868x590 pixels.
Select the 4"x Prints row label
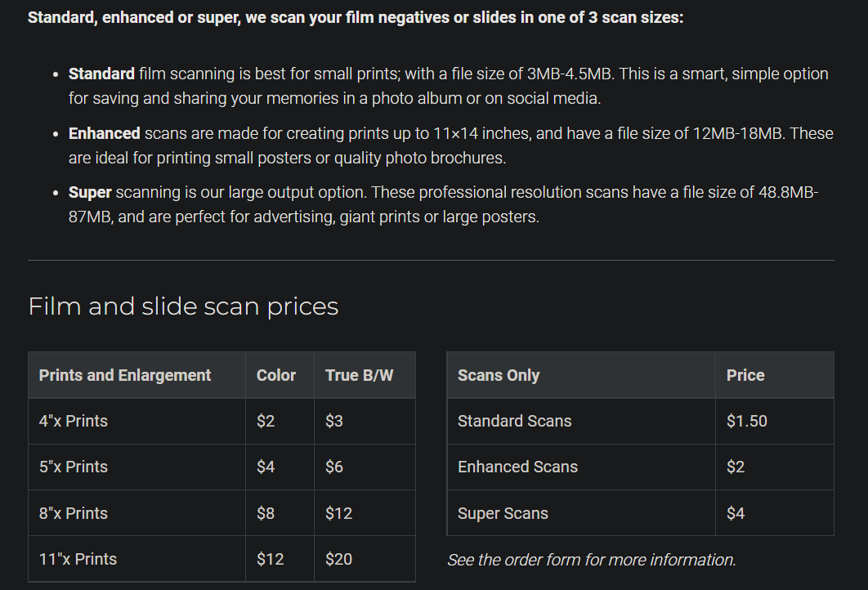[x=74, y=421]
